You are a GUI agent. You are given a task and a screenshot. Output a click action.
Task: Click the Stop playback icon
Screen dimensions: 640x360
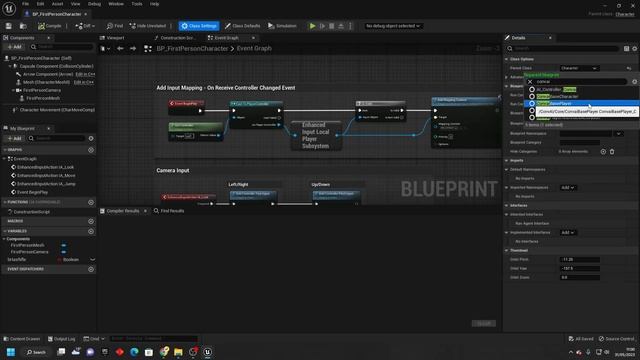(x=331, y=26)
